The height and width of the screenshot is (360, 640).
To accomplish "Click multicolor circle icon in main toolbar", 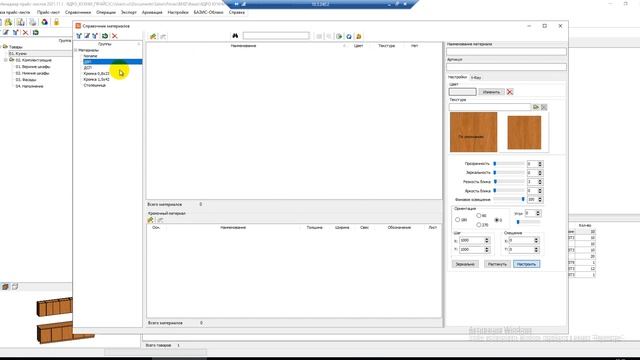I will 44,22.
